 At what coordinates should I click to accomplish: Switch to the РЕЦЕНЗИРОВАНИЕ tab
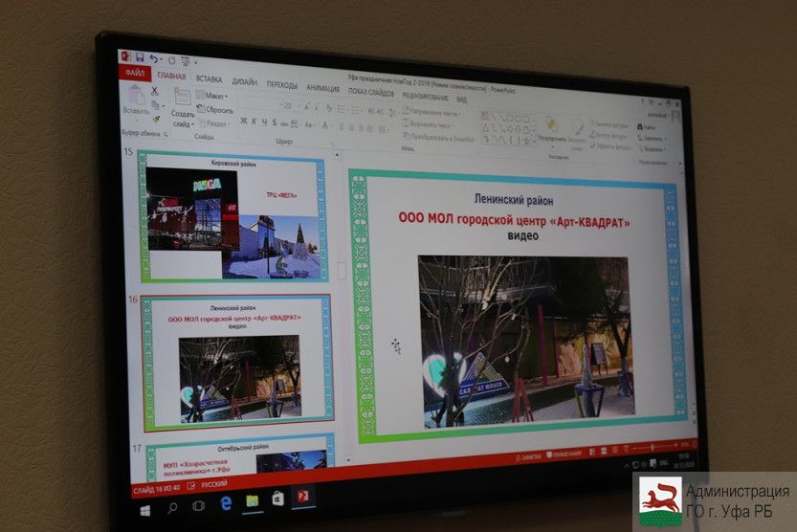pyautogui.click(x=426, y=96)
